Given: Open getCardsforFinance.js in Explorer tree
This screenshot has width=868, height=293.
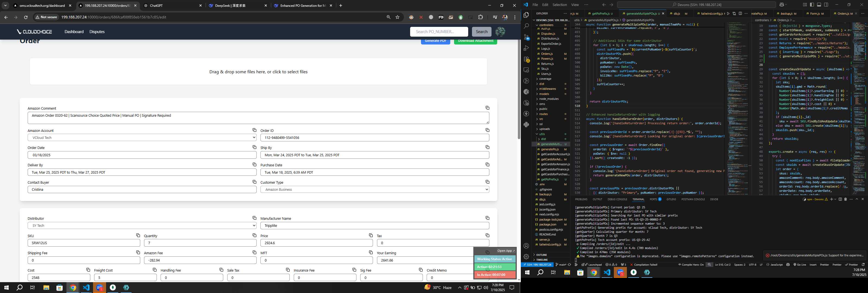Looking at the screenshot, I should pyautogui.click(x=555, y=169).
